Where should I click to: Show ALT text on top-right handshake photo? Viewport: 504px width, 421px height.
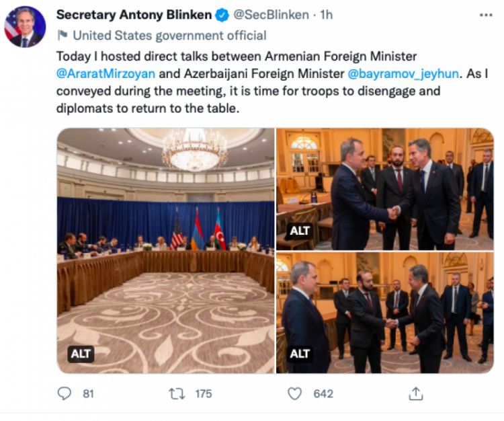point(300,231)
